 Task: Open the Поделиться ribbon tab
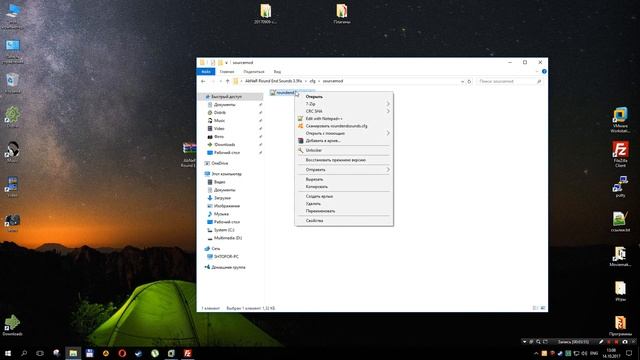[x=253, y=71]
